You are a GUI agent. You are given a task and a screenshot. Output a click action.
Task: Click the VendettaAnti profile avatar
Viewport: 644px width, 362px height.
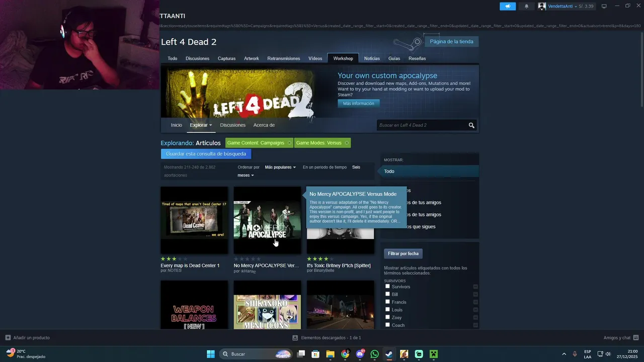click(x=542, y=6)
